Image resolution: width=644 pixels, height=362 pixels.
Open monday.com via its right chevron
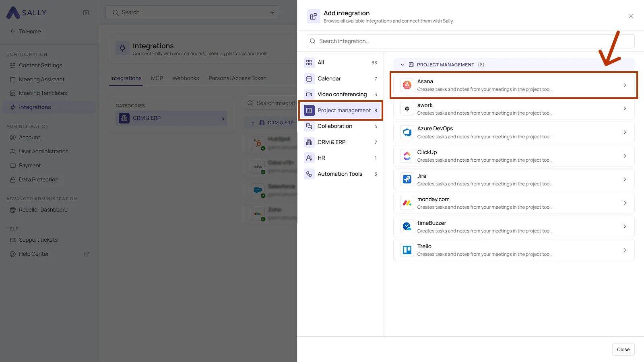[x=625, y=203]
